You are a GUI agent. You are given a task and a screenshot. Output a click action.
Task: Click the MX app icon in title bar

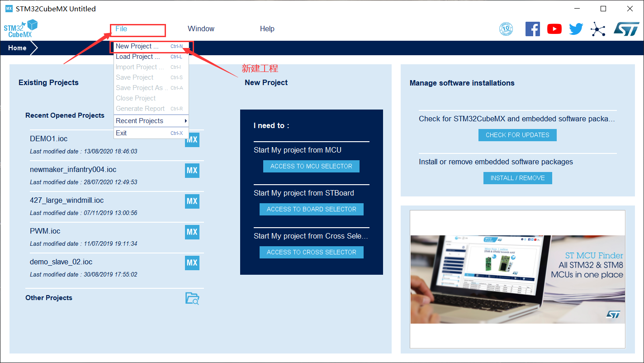[9, 9]
